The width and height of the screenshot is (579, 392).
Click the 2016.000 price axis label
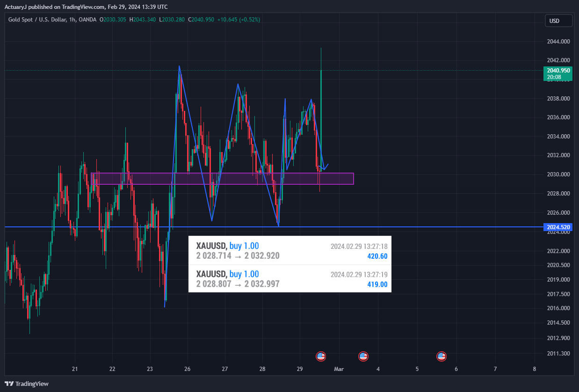pos(558,308)
